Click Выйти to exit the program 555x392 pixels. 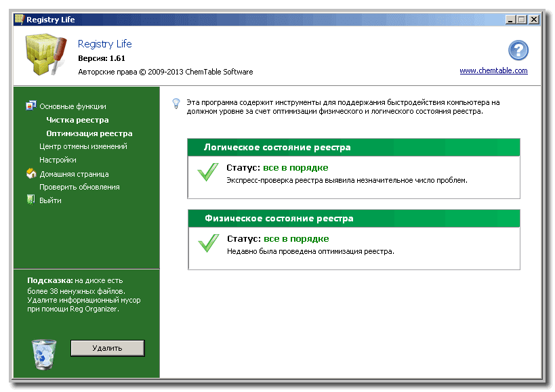(x=50, y=200)
